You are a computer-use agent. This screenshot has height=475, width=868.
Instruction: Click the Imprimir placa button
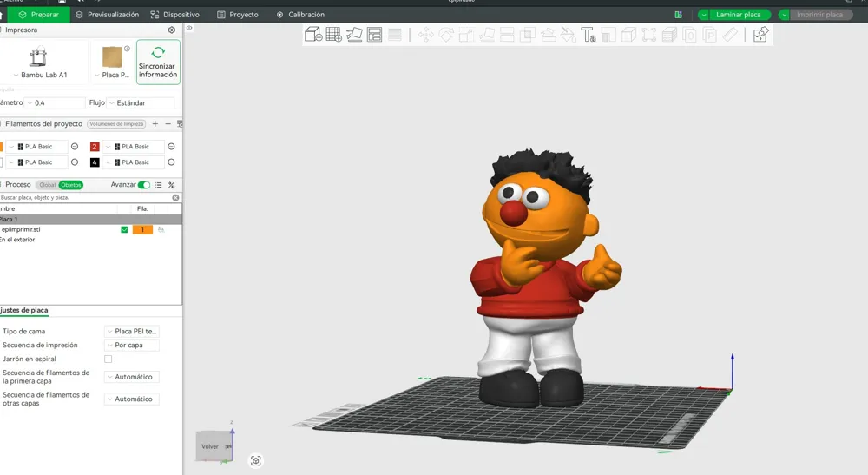820,15
